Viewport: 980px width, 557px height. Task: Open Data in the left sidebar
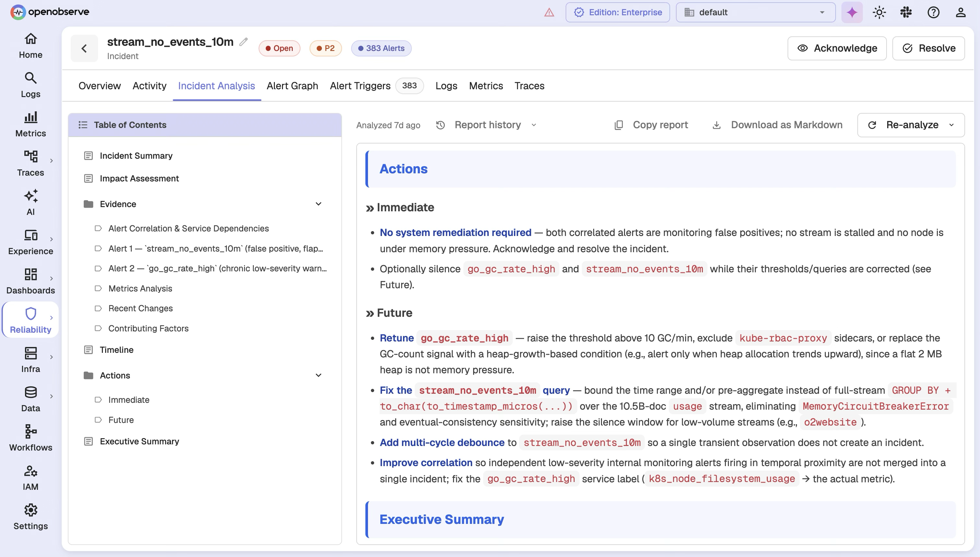pos(31,399)
